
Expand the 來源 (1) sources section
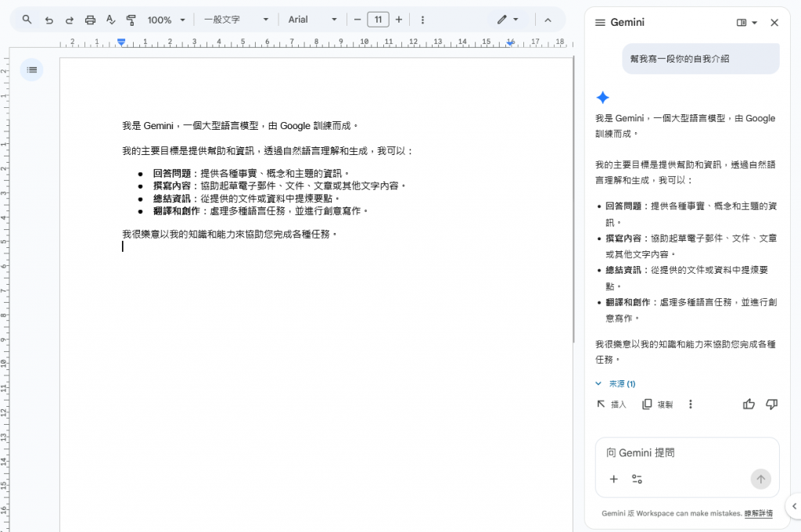coord(616,384)
